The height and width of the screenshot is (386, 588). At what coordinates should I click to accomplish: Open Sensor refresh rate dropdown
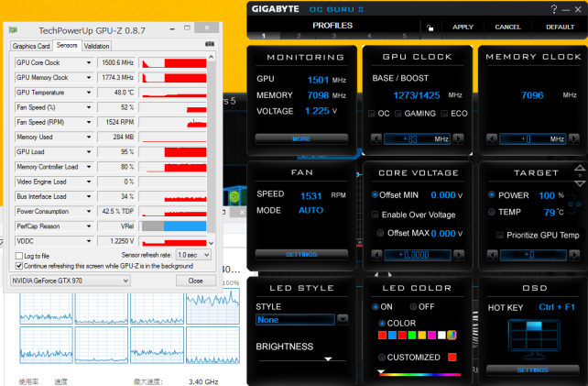193,255
